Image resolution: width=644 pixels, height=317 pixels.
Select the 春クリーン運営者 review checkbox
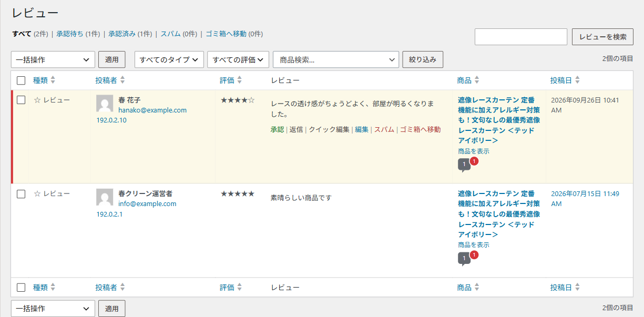click(x=21, y=193)
